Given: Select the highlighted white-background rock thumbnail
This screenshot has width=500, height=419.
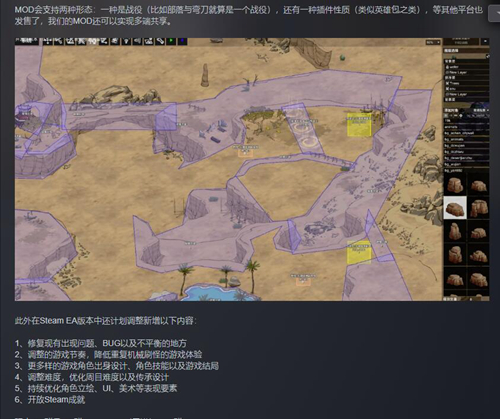Looking at the screenshot, I should [455, 208].
